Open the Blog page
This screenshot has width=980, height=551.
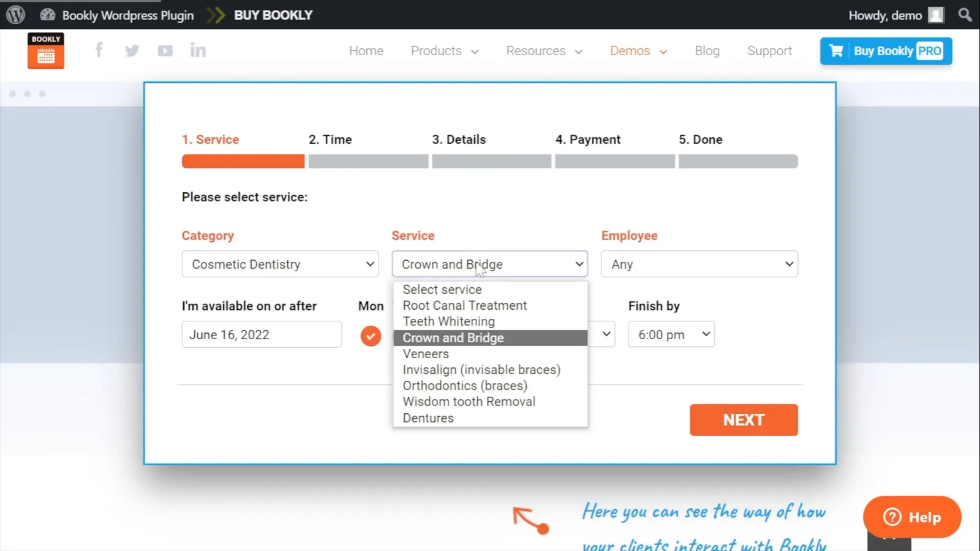coord(707,51)
